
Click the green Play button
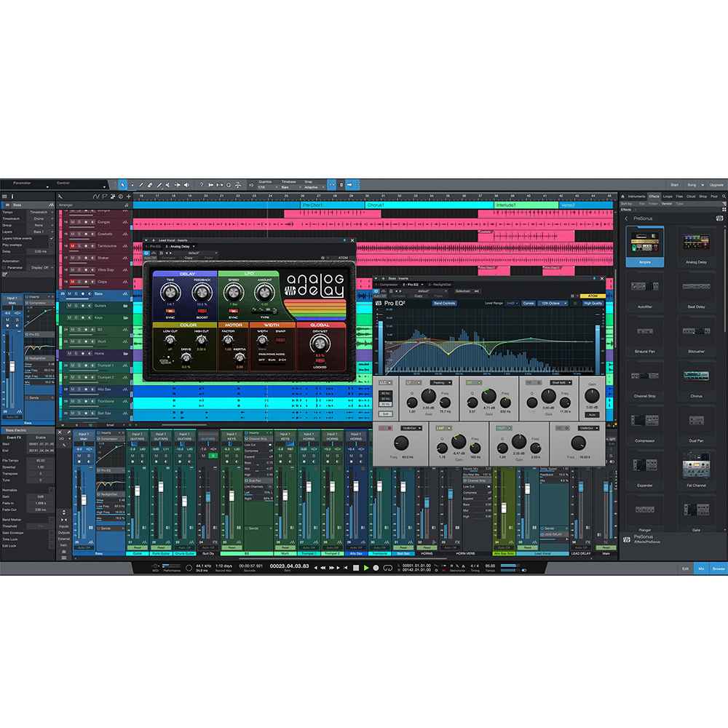tap(366, 568)
